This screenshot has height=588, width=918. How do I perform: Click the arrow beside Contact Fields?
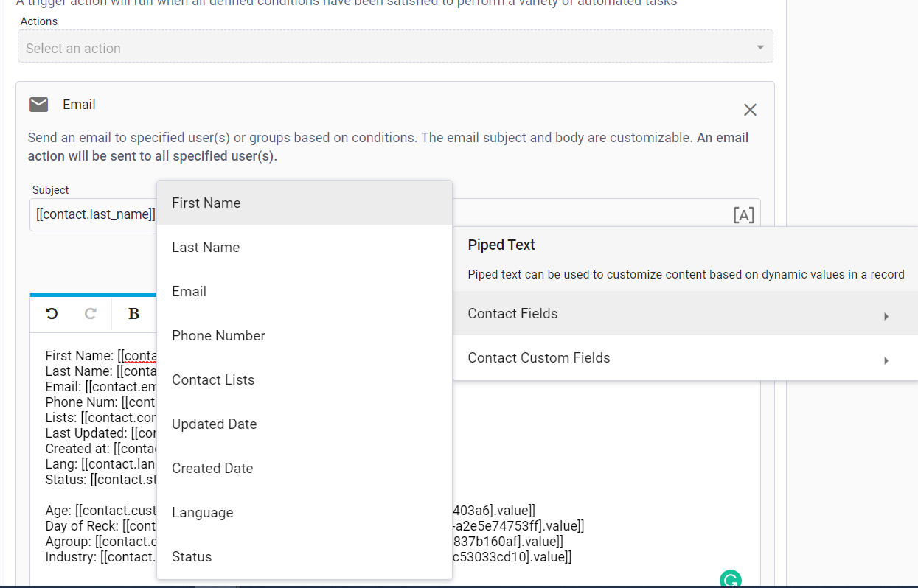(x=886, y=316)
